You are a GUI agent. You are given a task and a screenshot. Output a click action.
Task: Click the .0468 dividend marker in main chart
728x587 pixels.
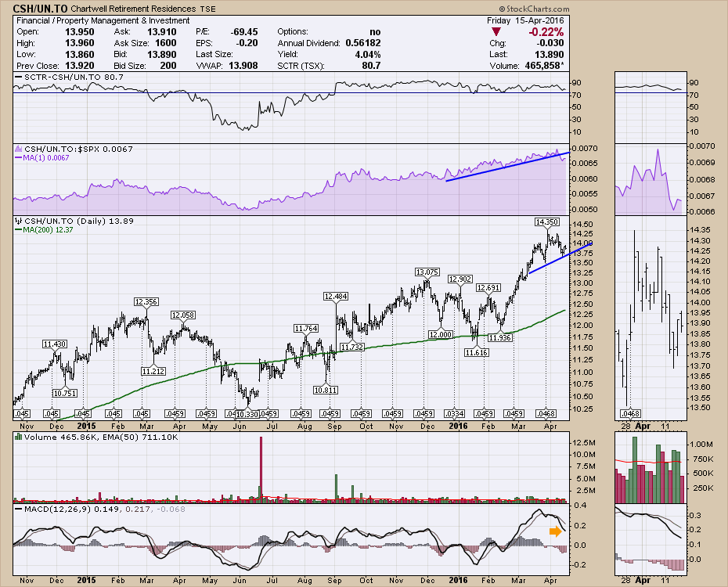pos(546,413)
